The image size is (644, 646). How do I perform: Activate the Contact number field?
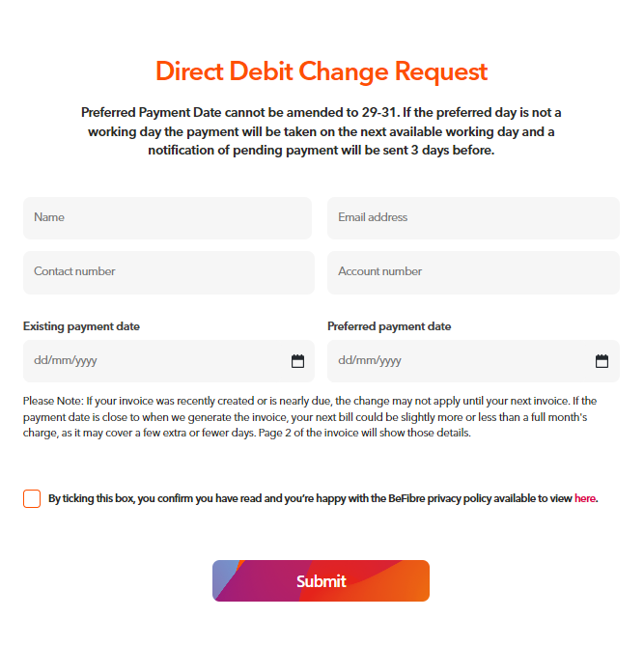point(169,272)
